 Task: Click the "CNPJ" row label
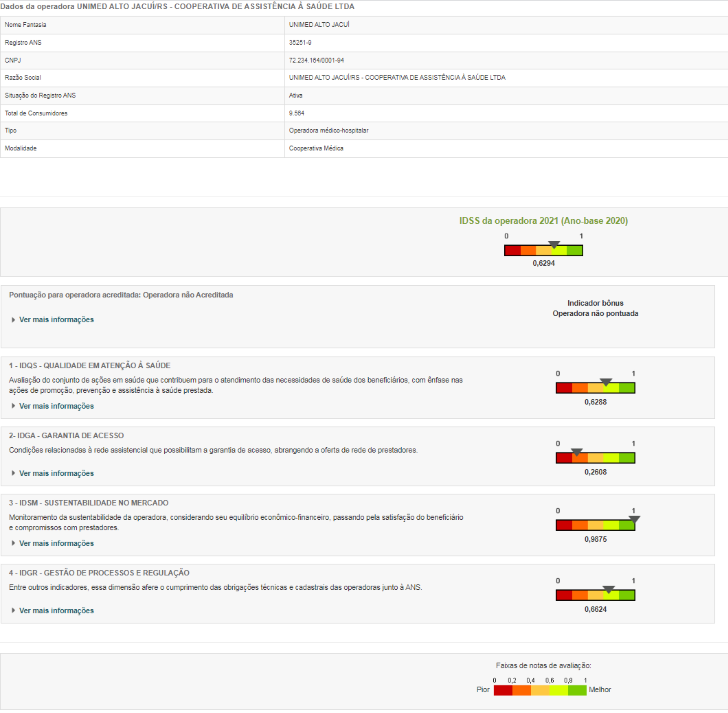(13, 60)
